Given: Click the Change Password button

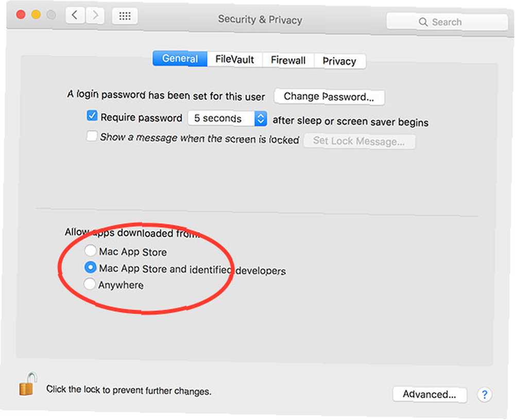Looking at the screenshot, I should coord(329,97).
